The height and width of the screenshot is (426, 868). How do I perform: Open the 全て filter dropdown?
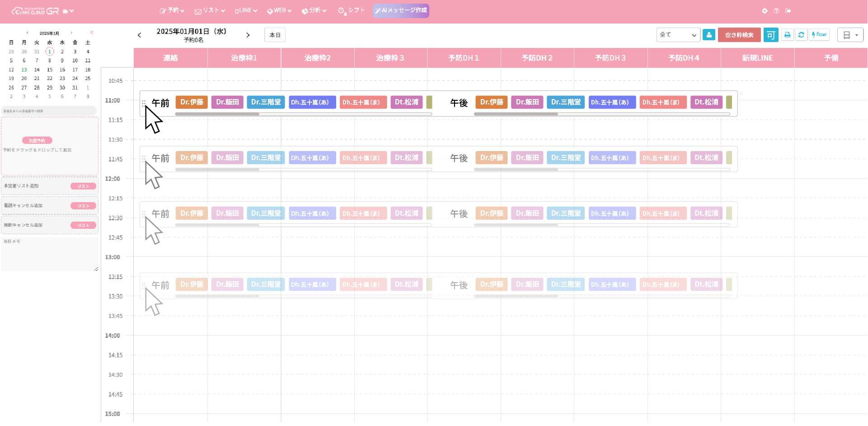678,35
